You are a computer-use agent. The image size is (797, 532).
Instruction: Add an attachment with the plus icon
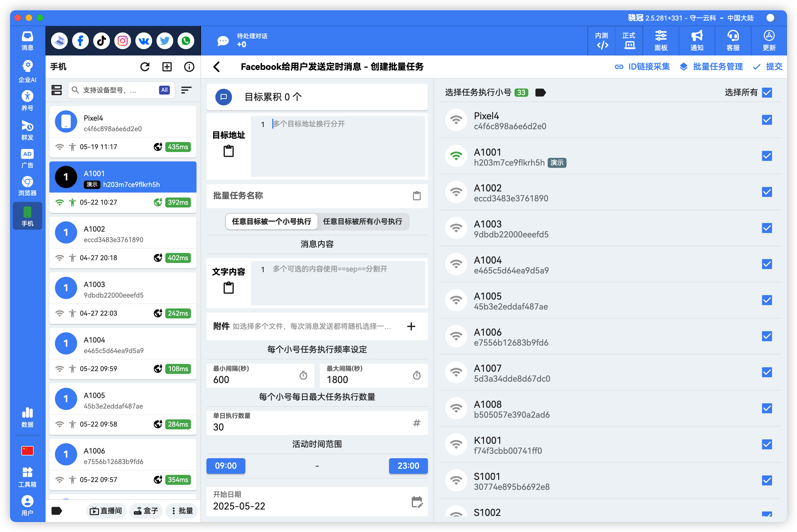pos(411,326)
